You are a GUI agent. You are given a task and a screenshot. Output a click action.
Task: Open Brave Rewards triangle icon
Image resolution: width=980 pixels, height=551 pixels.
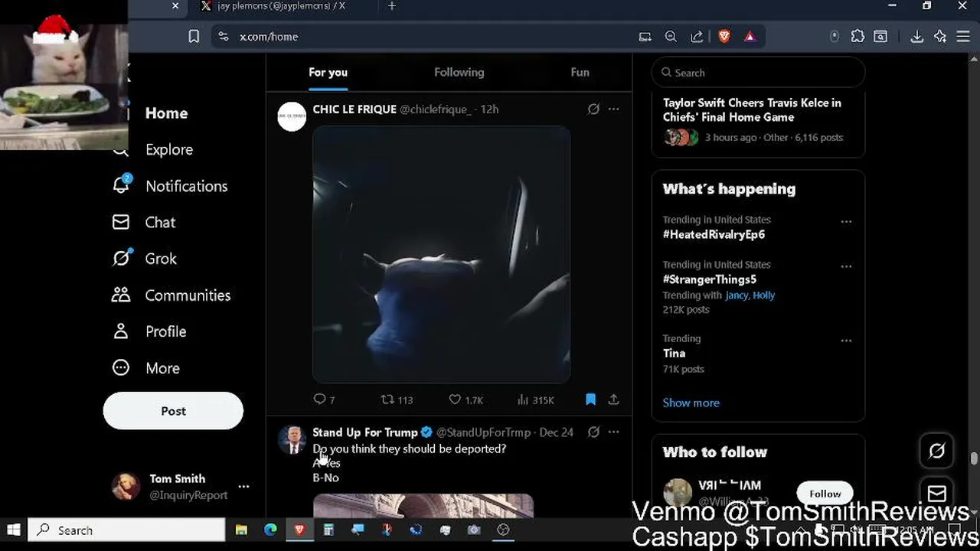pos(750,37)
